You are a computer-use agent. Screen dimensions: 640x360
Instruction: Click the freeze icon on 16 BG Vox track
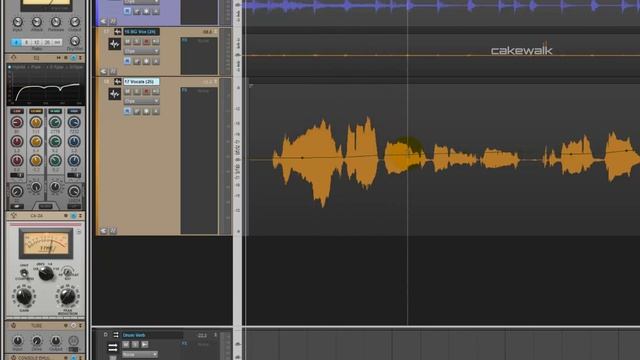click(146, 61)
